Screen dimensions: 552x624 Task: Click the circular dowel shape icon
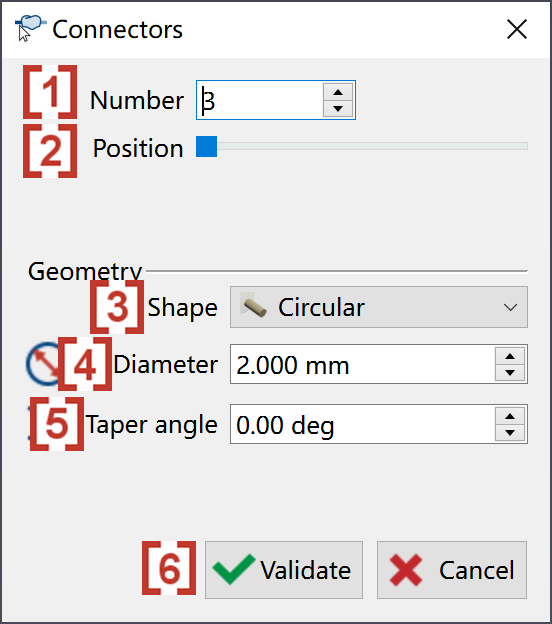(253, 307)
